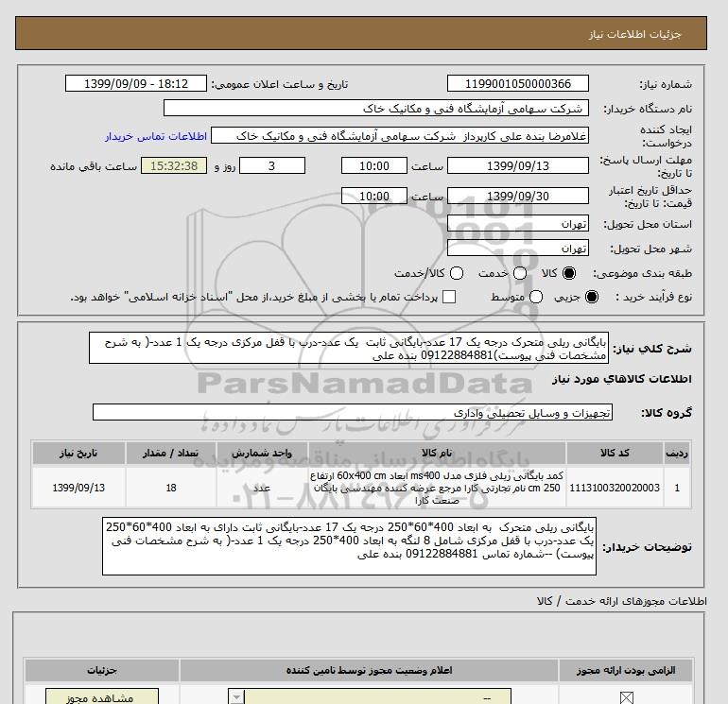Open the permit status dropdown arrow

click(x=236, y=697)
